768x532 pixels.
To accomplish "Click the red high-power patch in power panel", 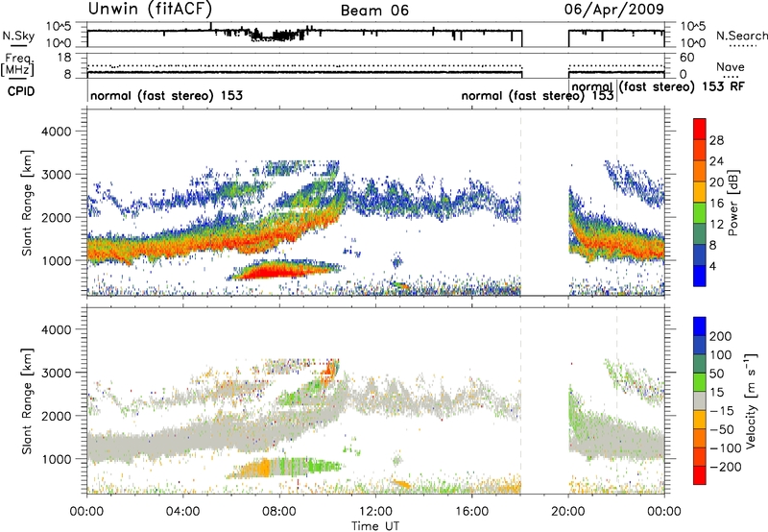I will point(276,271).
